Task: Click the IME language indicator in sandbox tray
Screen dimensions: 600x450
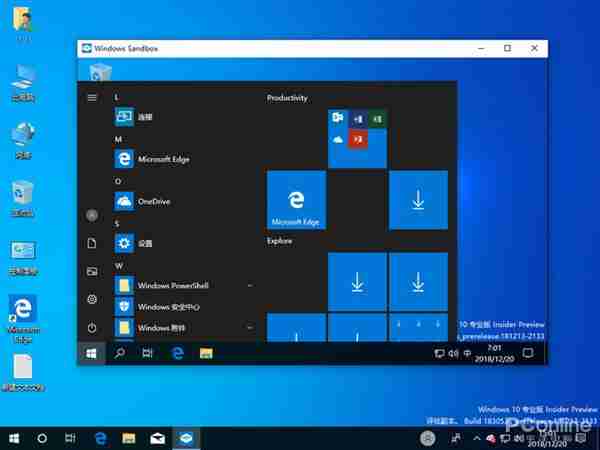Action: [467, 354]
